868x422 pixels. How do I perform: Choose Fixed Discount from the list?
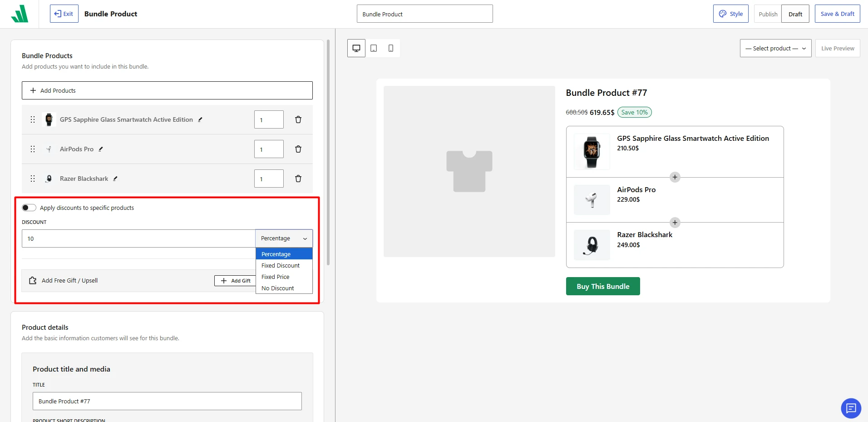pos(284,265)
